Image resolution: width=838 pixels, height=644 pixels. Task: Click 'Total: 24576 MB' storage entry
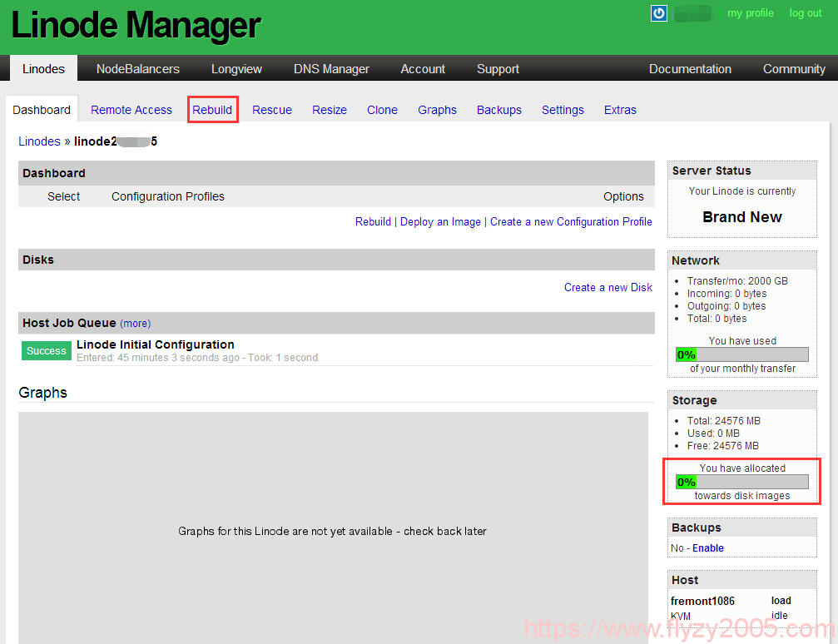coord(724,421)
